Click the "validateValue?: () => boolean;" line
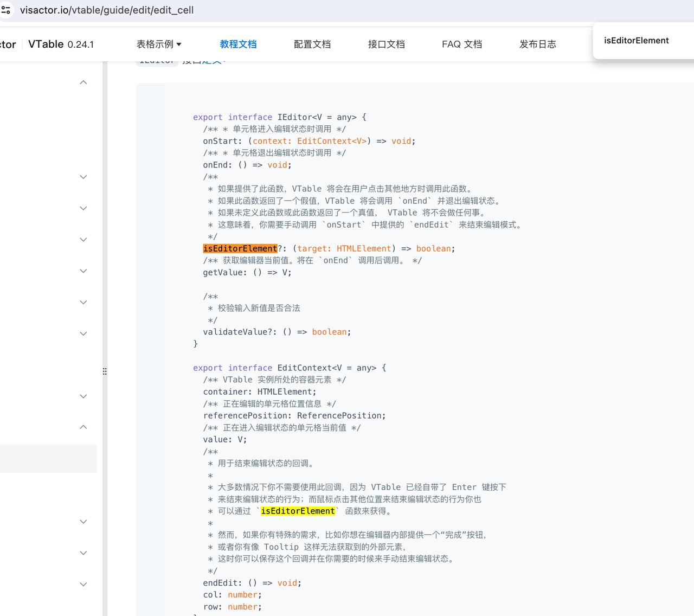 [277, 332]
